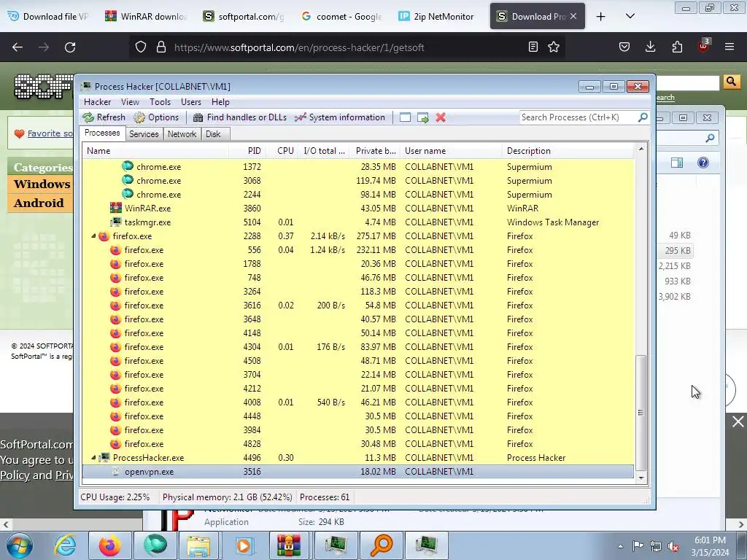This screenshot has height=560, width=747.
Task: Toggle reader view in Firefox address bar
Action: point(533,47)
